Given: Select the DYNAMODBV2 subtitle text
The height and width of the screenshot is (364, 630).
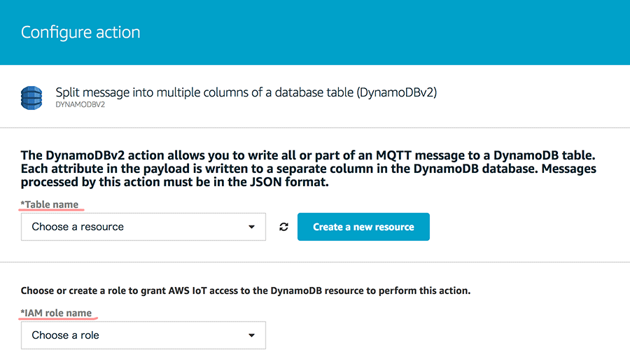Looking at the screenshot, I should [80, 104].
